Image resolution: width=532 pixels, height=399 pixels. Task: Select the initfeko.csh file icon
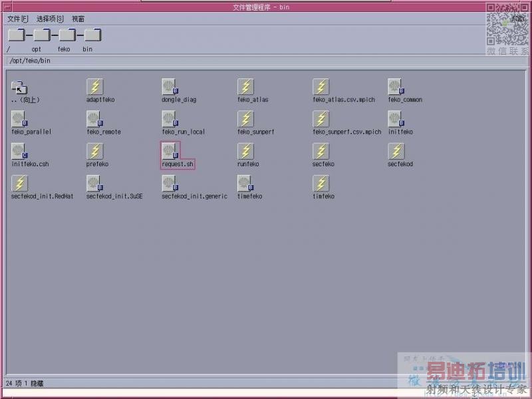(19, 152)
